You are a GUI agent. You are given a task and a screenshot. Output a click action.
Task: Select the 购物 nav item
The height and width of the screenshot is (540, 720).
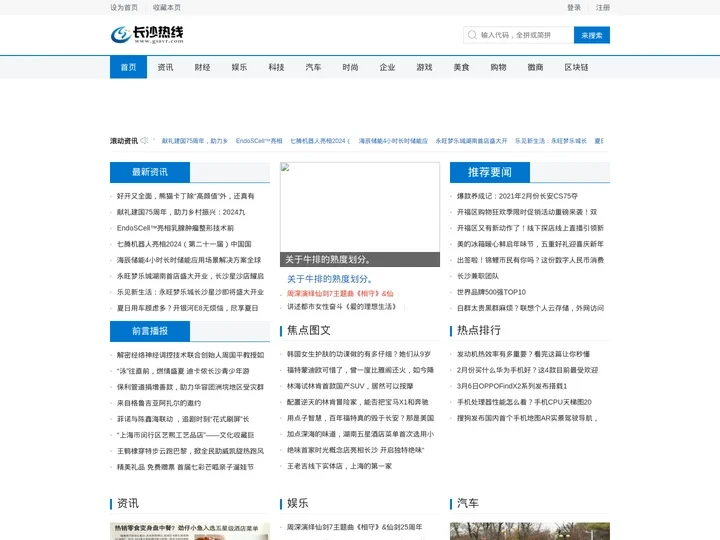pos(498,67)
